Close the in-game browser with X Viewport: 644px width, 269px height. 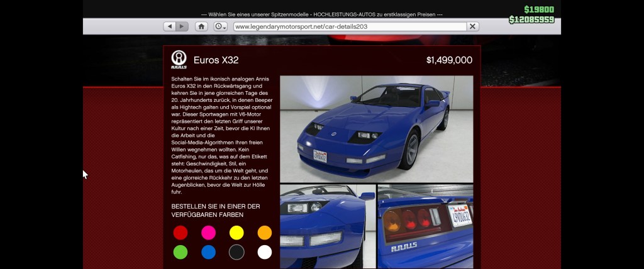pyautogui.click(x=473, y=26)
